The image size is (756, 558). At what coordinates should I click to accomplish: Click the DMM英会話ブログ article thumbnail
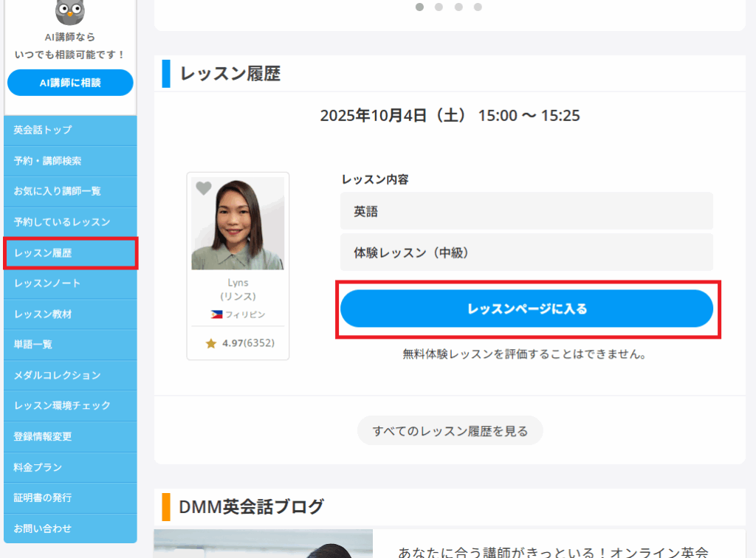(263, 545)
